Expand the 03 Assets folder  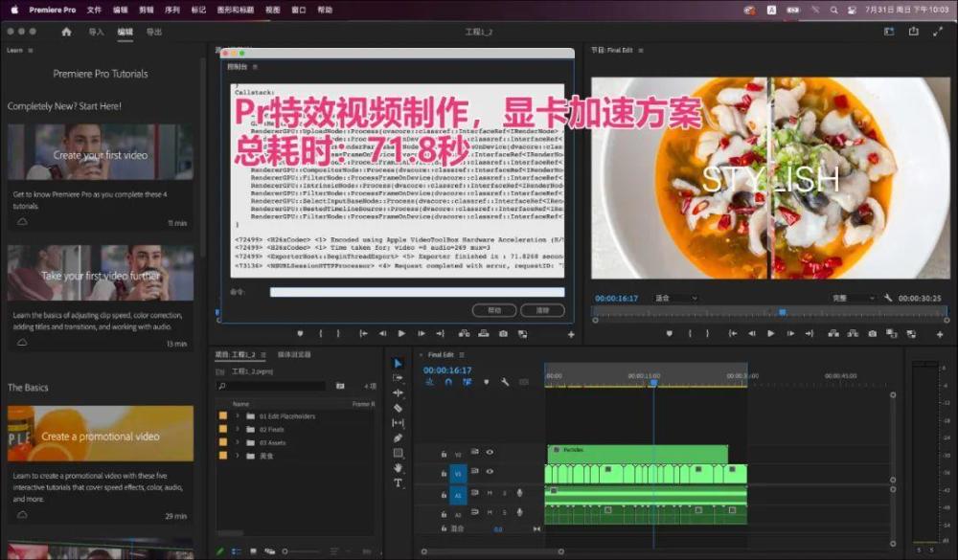pyautogui.click(x=238, y=442)
